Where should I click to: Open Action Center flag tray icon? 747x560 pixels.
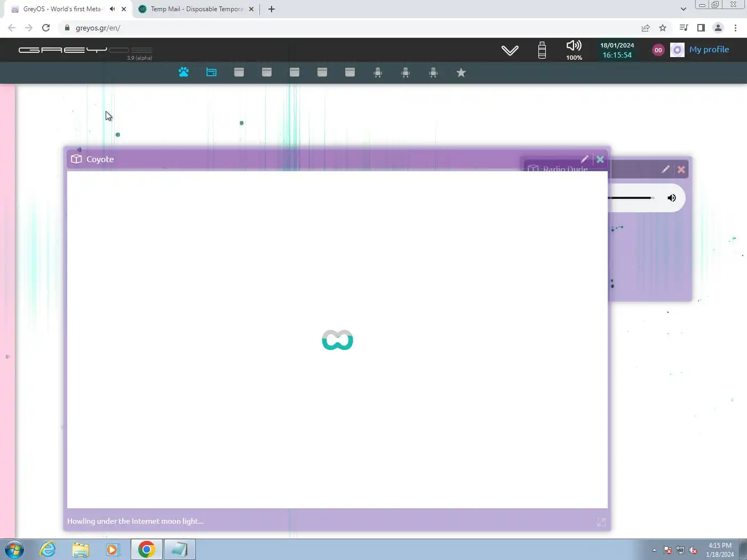coord(667,550)
